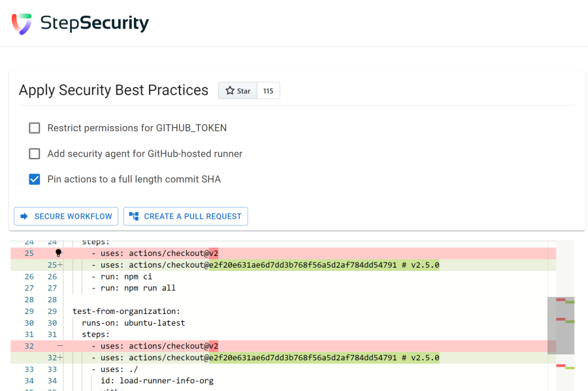The height and width of the screenshot is (391, 588).
Task: Click the commit marker dot on diff line 25
Action: point(58,253)
